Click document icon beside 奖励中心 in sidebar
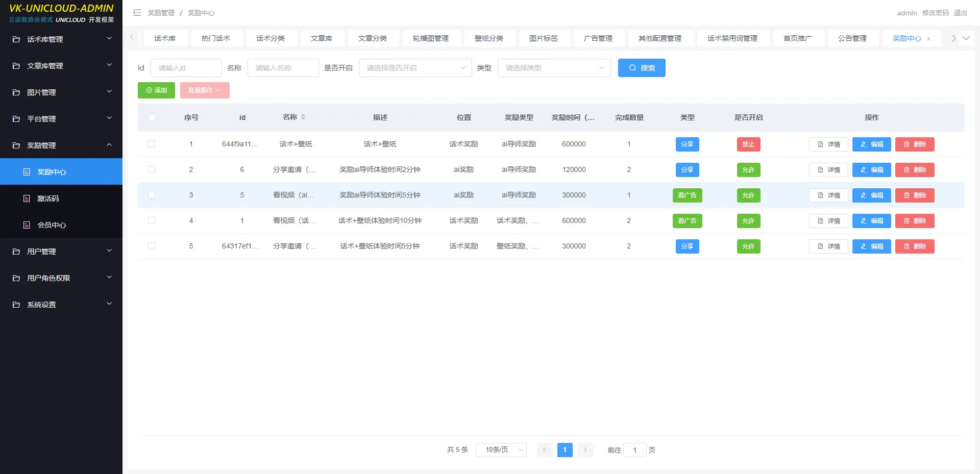Image resolution: width=980 pixels, height=474 pixels. click(27, 172)
